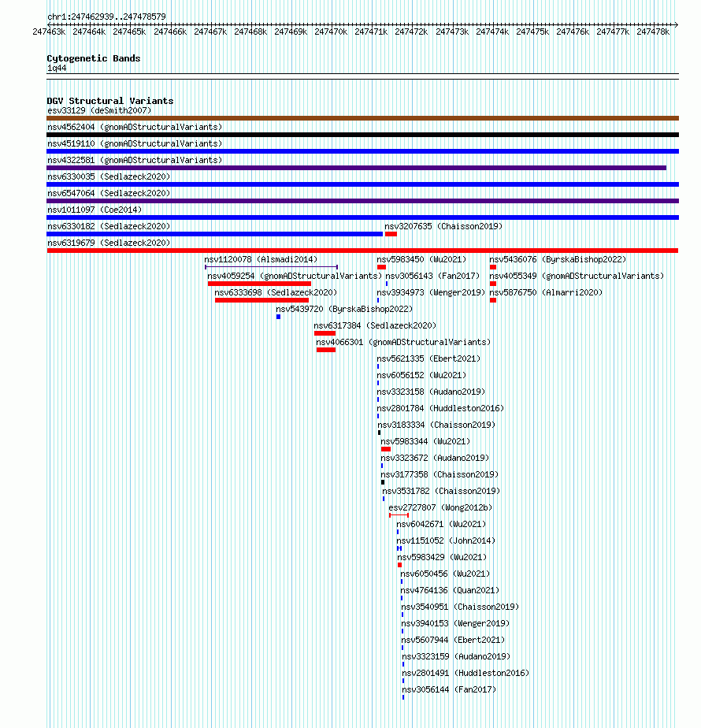Screen dimensions: 701x728
Task: Open nsv6042671 (Wu2021) label
Action: [442, 524]
